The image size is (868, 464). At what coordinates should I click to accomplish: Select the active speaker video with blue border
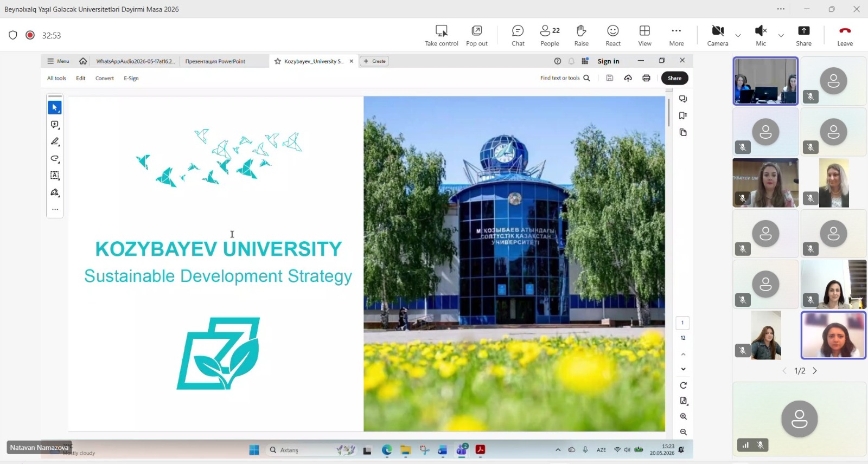pos(834,335)
